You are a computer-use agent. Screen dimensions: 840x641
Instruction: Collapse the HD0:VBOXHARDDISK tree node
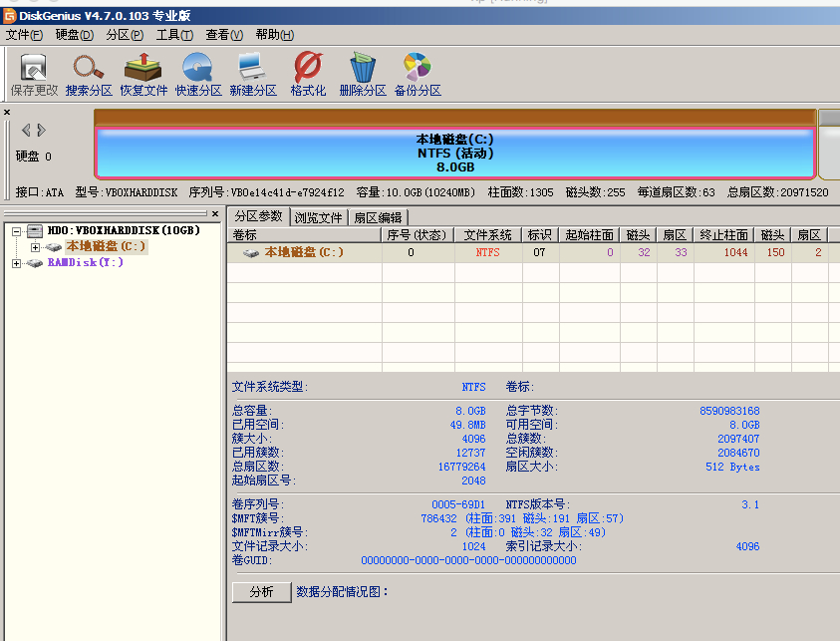pos(17,231)
